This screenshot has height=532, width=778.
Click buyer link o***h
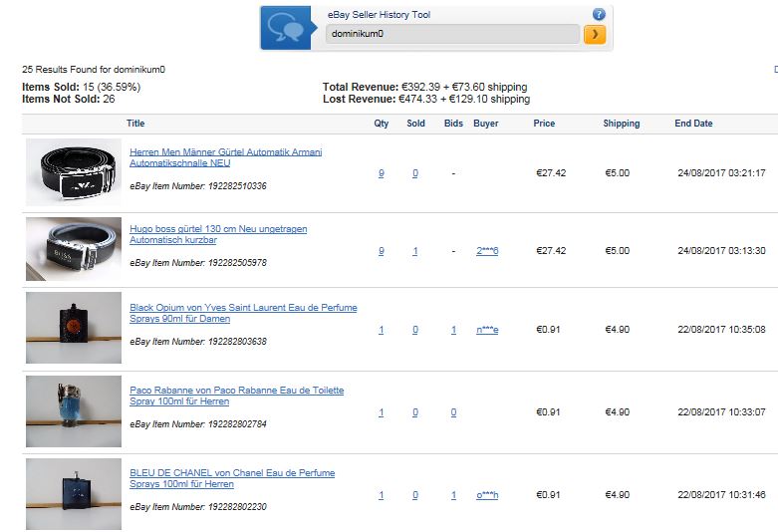point(487,495)
